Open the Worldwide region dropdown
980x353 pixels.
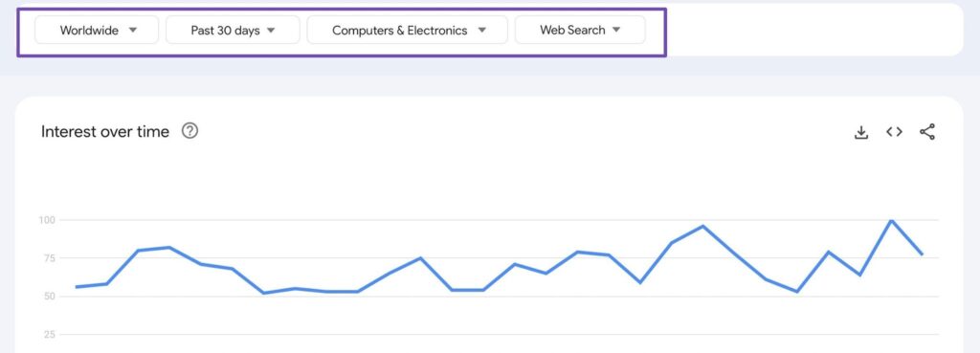click(97, 30)
